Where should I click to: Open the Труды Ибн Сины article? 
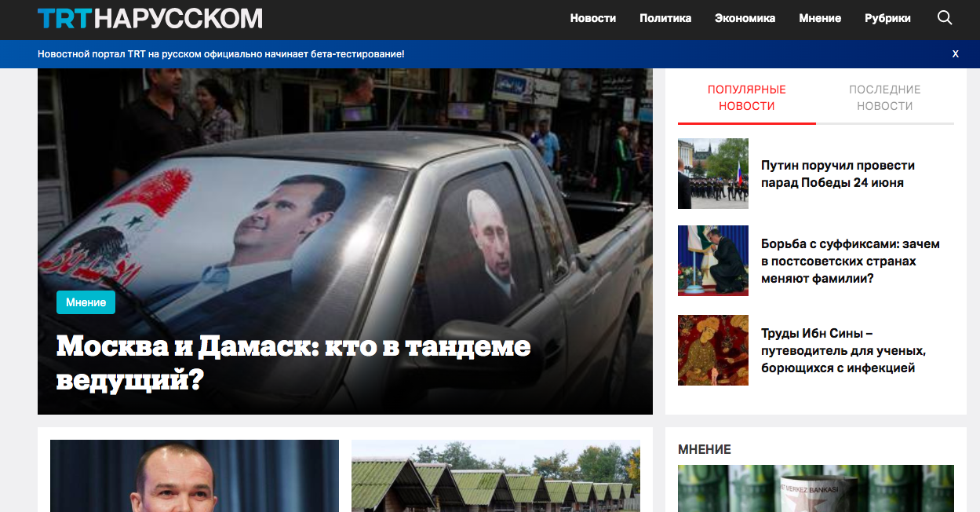pos(843,350)
